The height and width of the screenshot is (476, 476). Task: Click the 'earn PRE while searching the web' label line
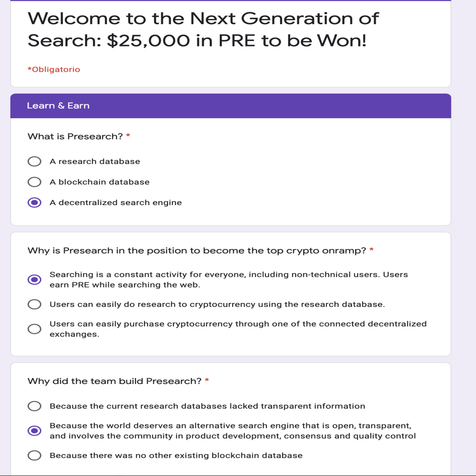[125, 285]
